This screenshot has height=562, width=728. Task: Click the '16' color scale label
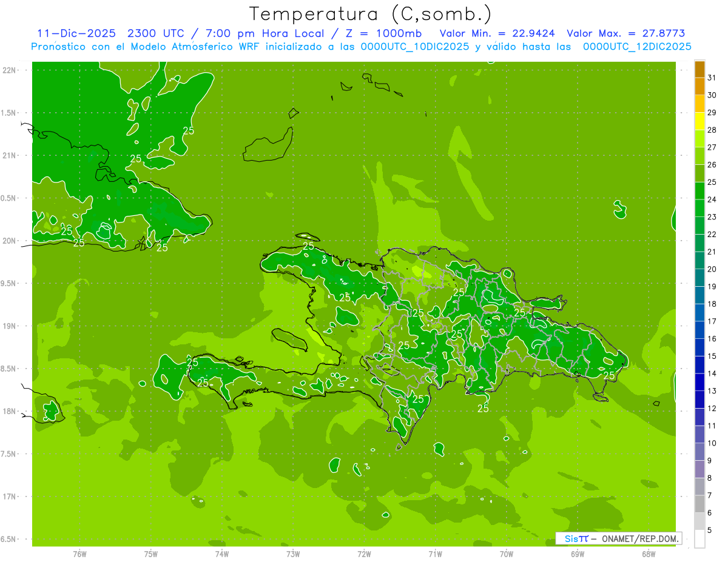point(712,339)
